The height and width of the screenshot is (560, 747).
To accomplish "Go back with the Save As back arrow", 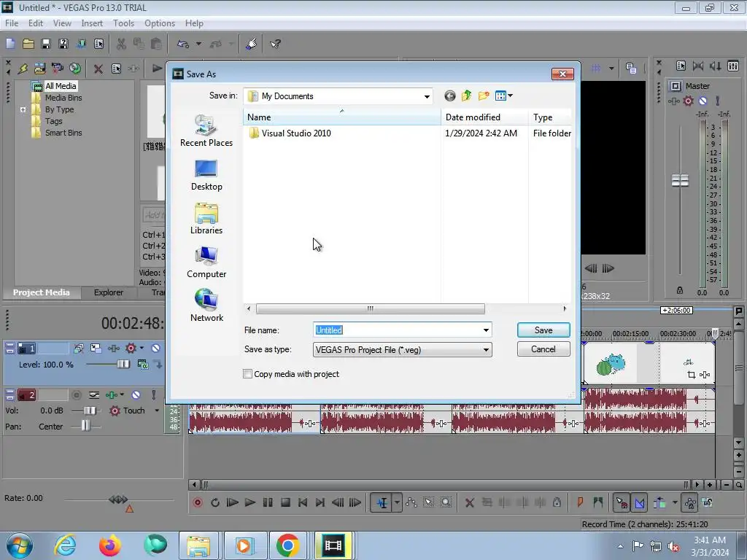I will pos(449,96).
